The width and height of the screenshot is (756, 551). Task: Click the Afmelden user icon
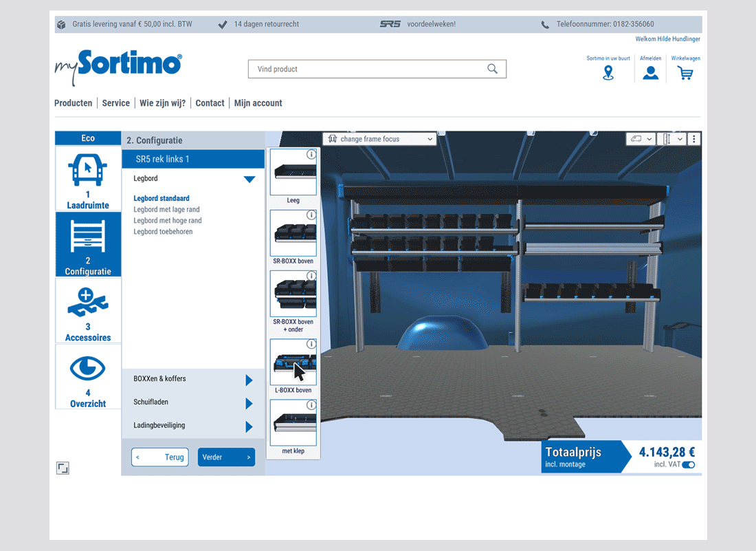(x=650, y=73)
